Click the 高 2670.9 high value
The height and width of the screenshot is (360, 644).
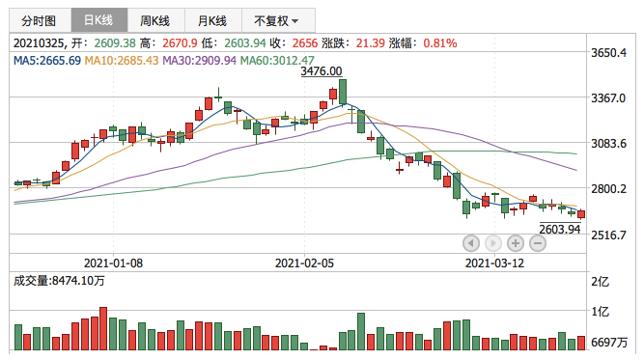pyautogui.click(x=180, y=43)
